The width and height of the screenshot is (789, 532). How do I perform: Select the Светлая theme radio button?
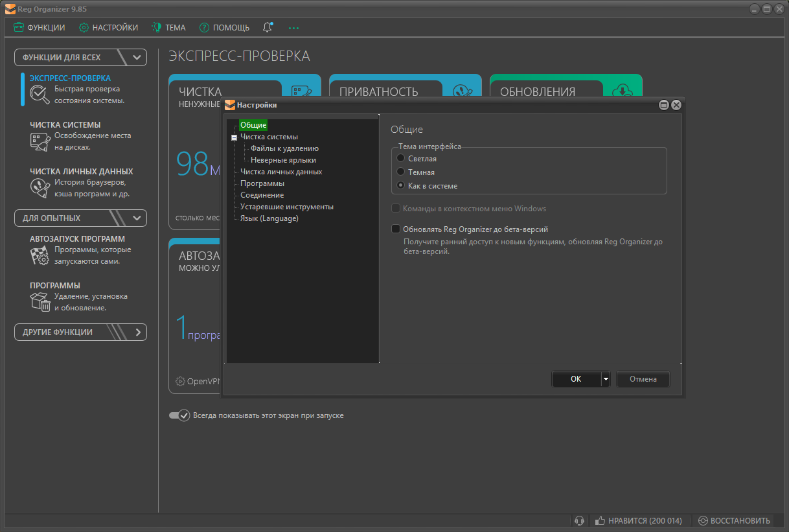pyautogui.click(x=401, y=158)
